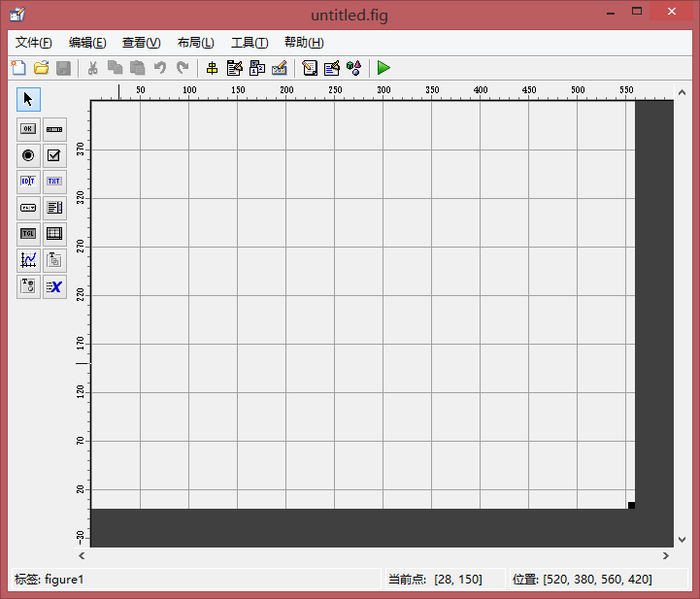The image size is (700, 599).
Task: Pick the Slider component from palette
Action: (x=54, y=128)
